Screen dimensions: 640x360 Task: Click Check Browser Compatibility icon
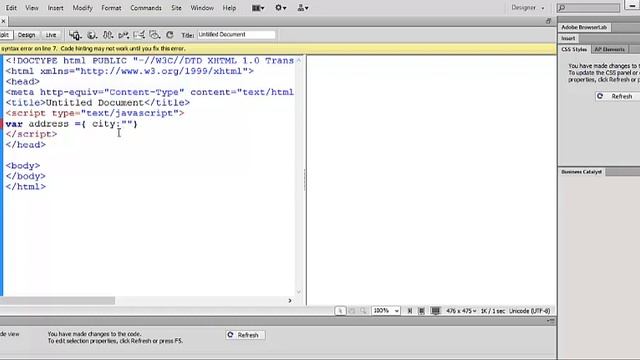(x=139, y=35)
